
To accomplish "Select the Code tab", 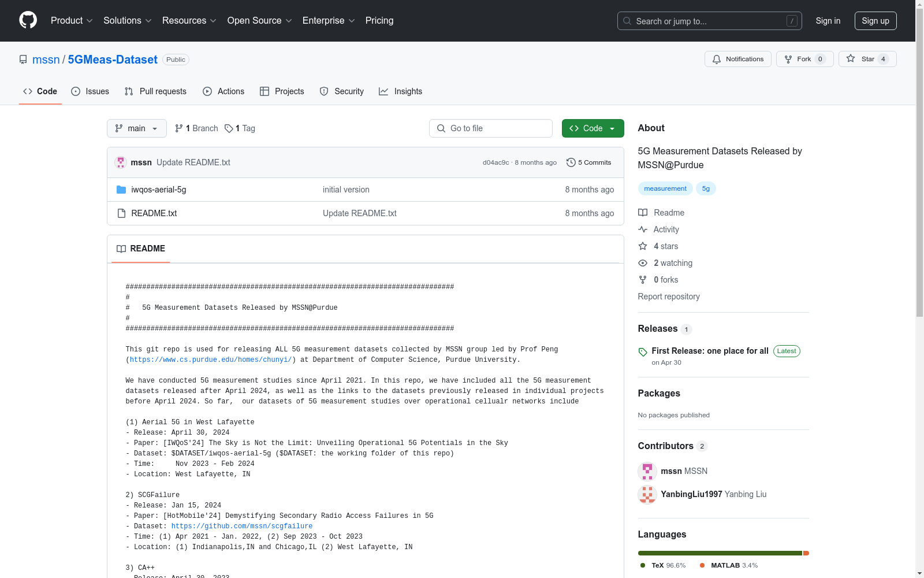I will tap(40, 91).
